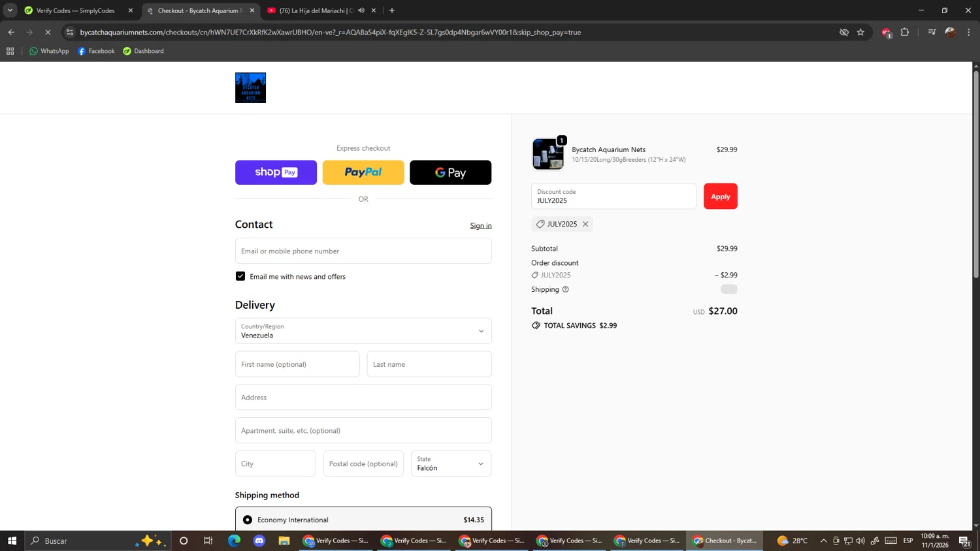The image size is (980, 551).
Task: Close the La Hija del Mariachi tab
Action: 374,10
